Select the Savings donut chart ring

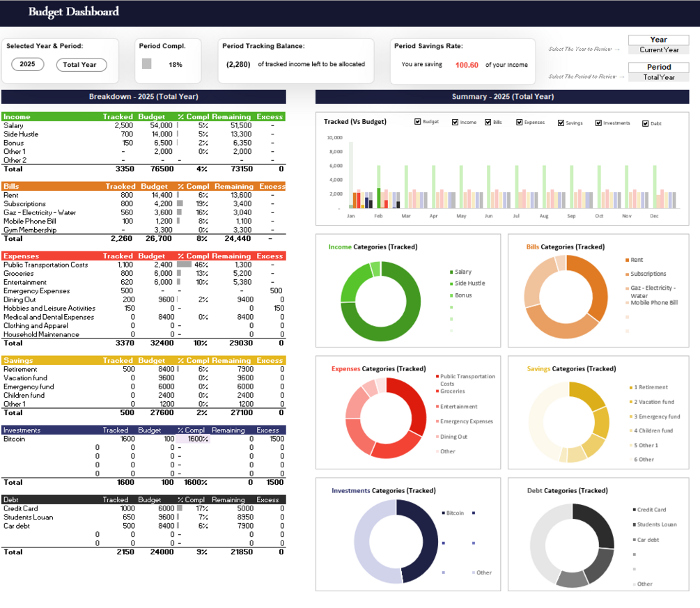click(x=569, y=422)
